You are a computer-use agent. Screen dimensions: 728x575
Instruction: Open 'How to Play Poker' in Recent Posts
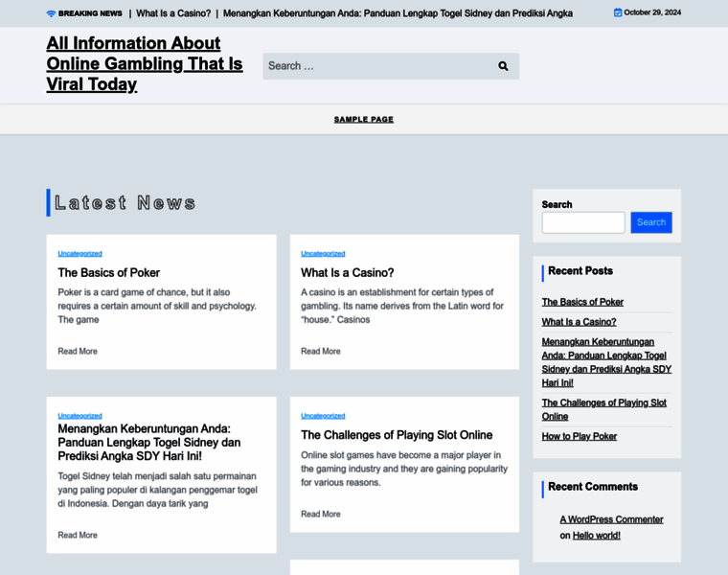(580, 436)
